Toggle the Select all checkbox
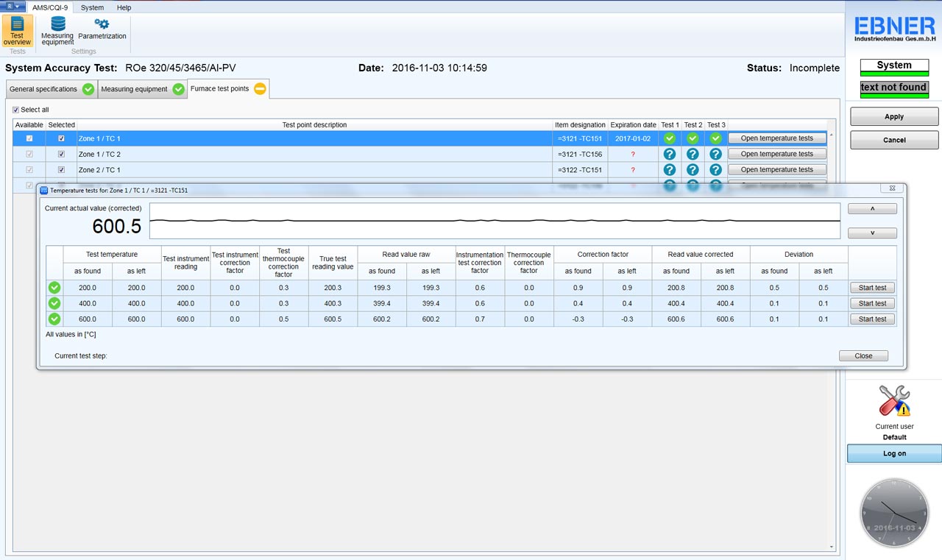 point(16,110)
